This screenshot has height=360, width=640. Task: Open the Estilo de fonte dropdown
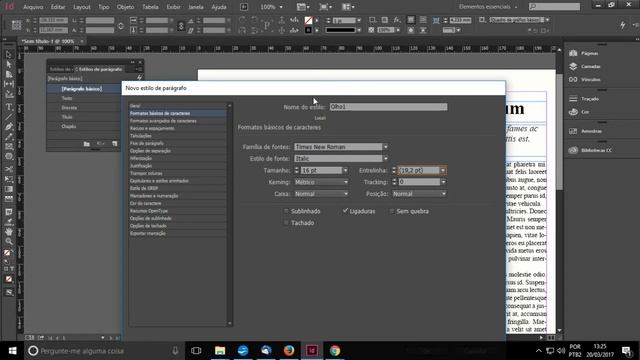coord(385,158)
